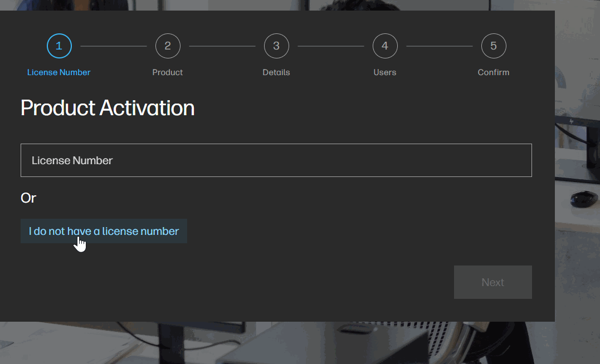Click connector line between steps 4 and 5

(440, 46)
